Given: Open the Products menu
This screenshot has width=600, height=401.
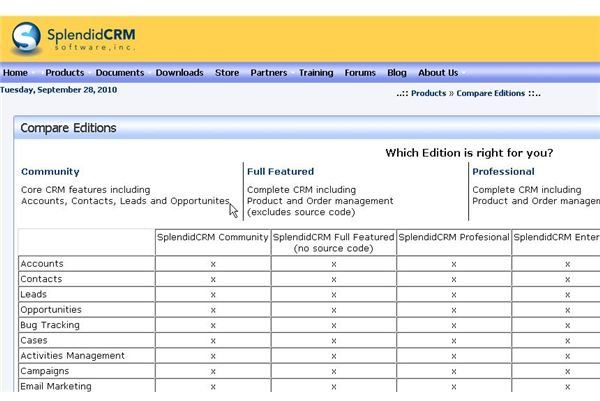Looking at the screenshot, I should [65, 73].
